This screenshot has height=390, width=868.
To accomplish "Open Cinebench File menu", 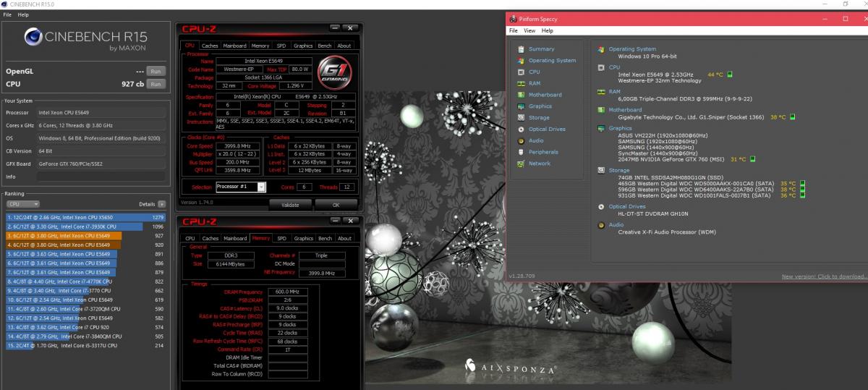I will [7, 14].
